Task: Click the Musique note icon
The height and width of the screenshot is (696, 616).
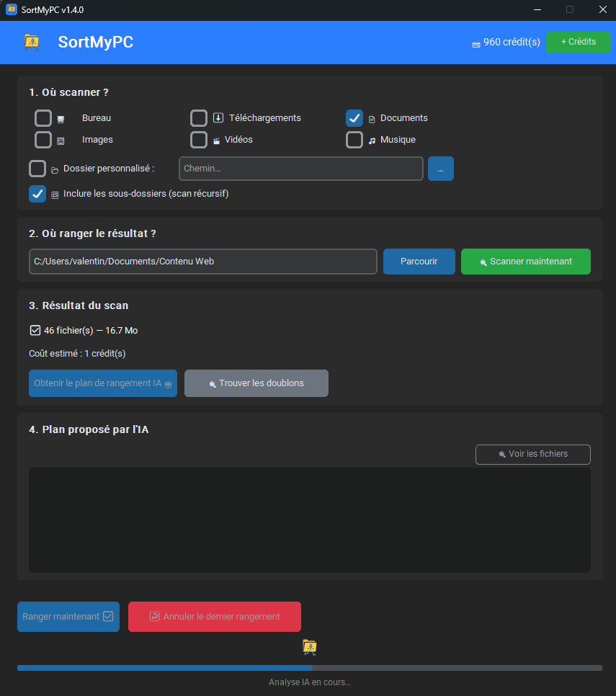Action: (372, 140)
